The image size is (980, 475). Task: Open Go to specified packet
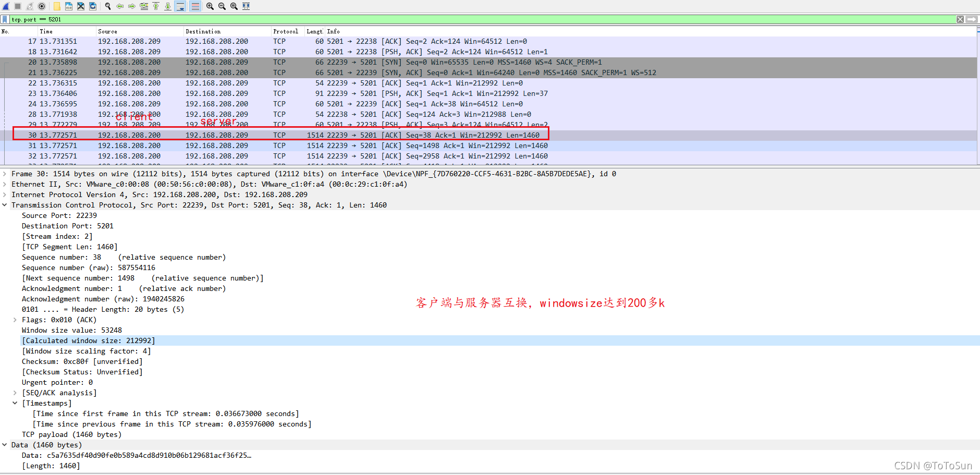144,6
